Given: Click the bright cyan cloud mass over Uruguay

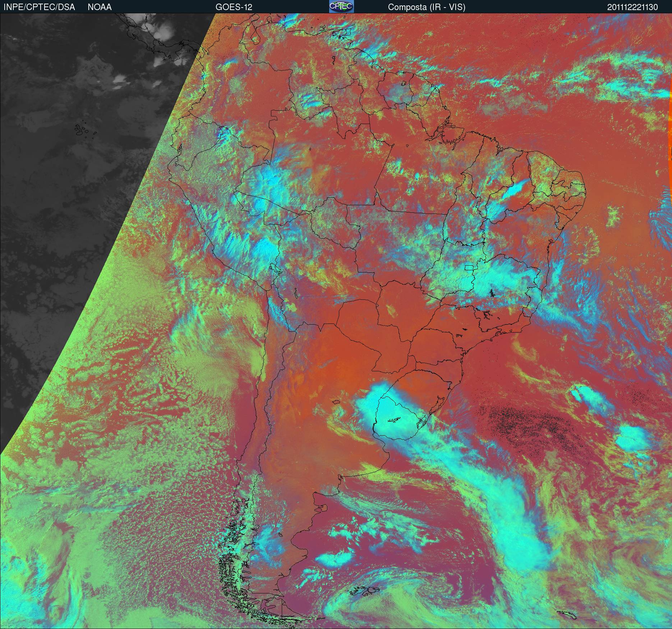Looking at the screenshot, I should pyautogui.click(x=395, y=417).
